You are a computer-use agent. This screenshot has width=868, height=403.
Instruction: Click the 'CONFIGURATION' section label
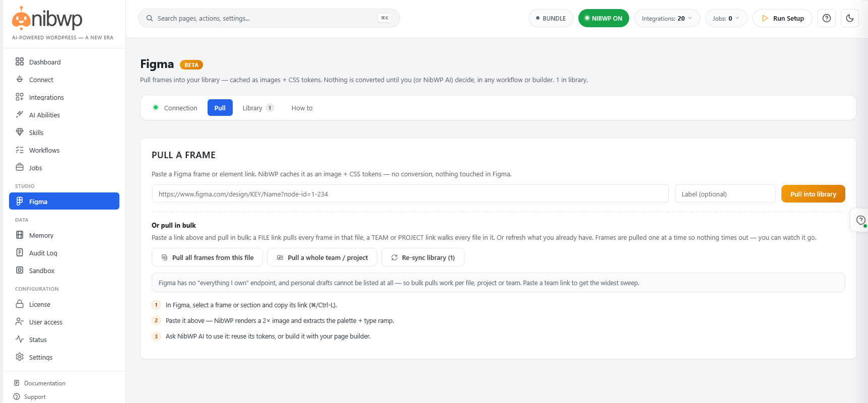[37, 289]
